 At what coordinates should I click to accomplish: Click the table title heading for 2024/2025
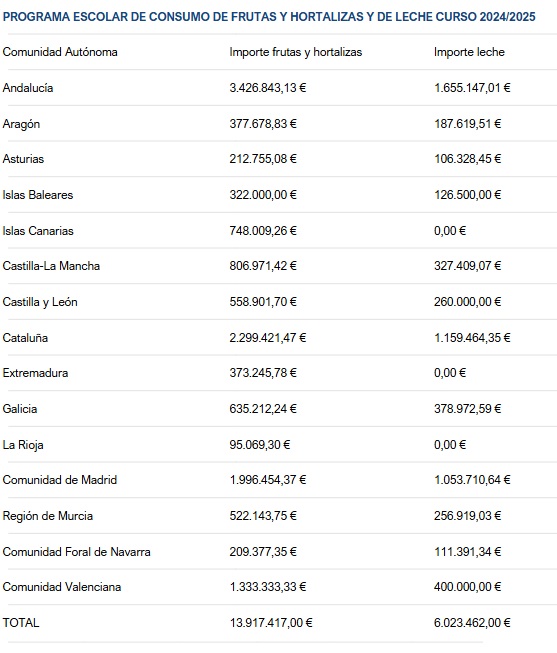[x=269, y=17]
